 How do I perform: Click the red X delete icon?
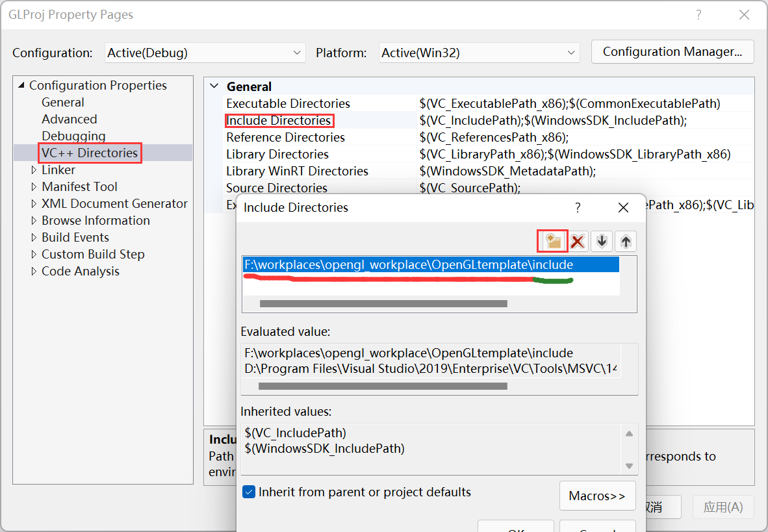(x=577, y=240)
